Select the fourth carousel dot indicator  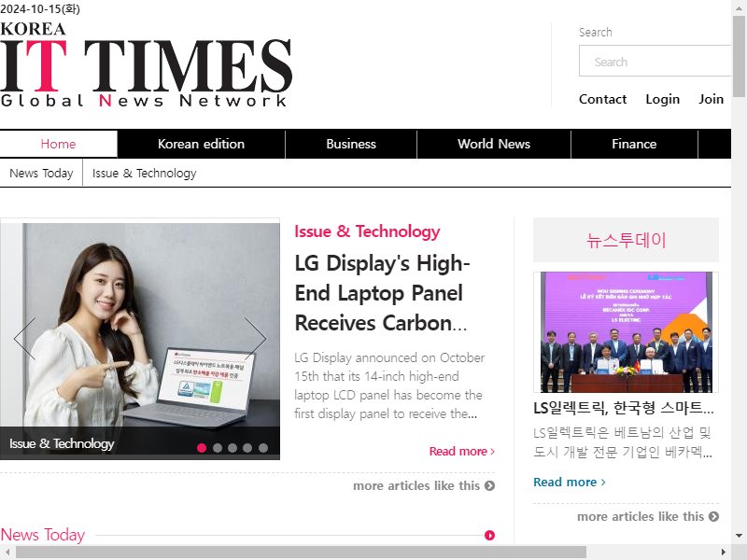click(x=247, y=448)
